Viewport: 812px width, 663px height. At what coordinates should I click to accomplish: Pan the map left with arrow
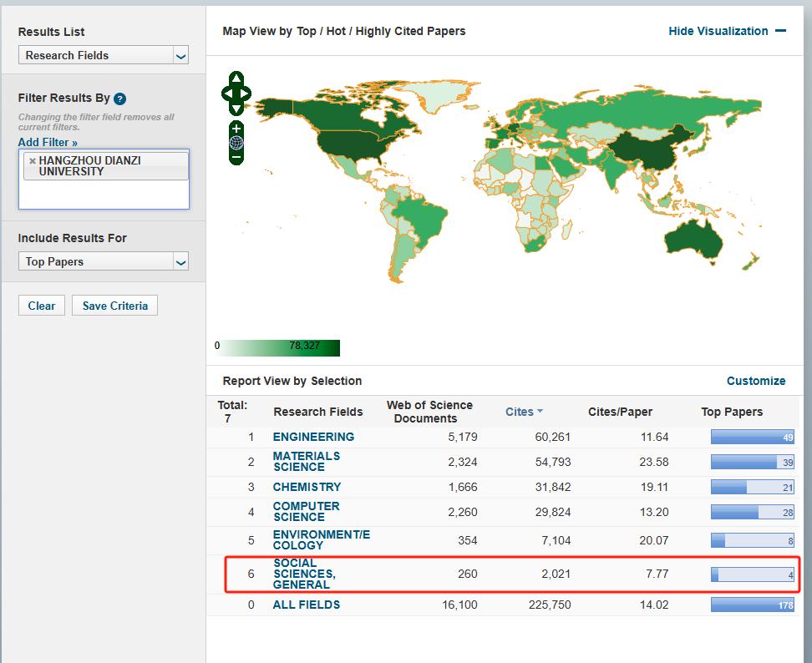tap(226, 93)
